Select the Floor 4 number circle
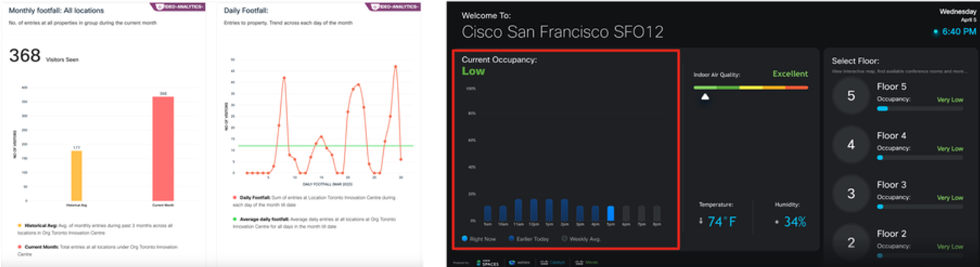 [851, 145]
